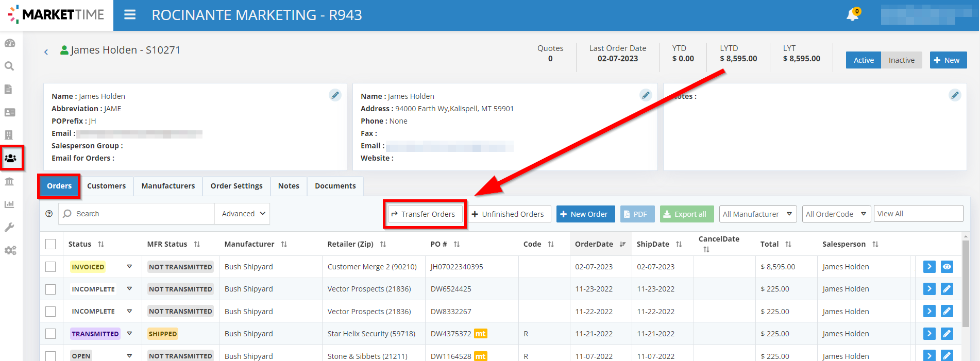980x361 pixels.
Task: Check the DW6524425 order row checkbox
Action: click(x=50, y=289)
